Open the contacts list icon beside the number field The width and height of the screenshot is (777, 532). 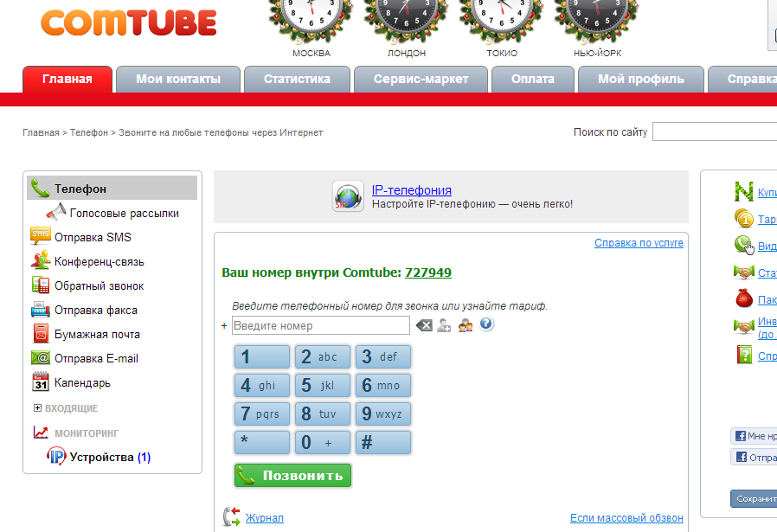466,325
